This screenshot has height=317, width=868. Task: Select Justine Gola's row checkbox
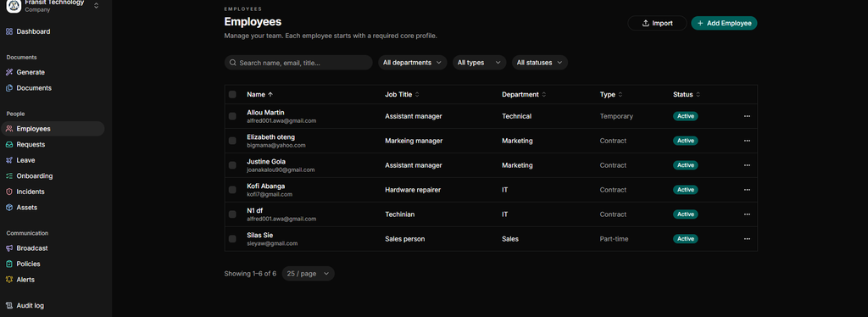pos(232,165)
